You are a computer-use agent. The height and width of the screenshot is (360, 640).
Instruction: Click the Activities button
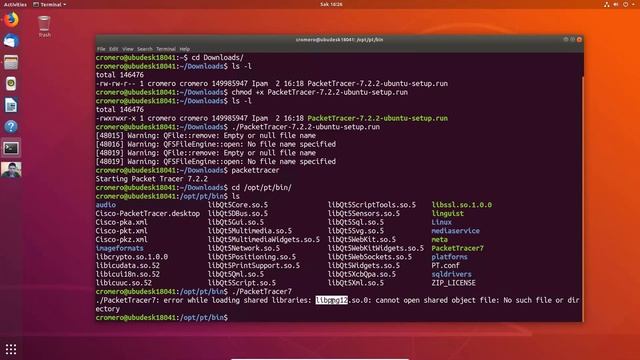click(x=15, y=4)
